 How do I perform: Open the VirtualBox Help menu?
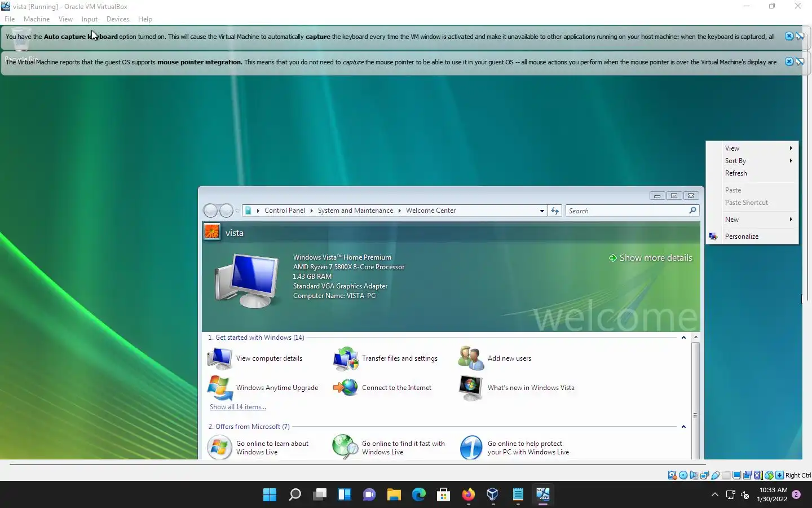(145, 19)
